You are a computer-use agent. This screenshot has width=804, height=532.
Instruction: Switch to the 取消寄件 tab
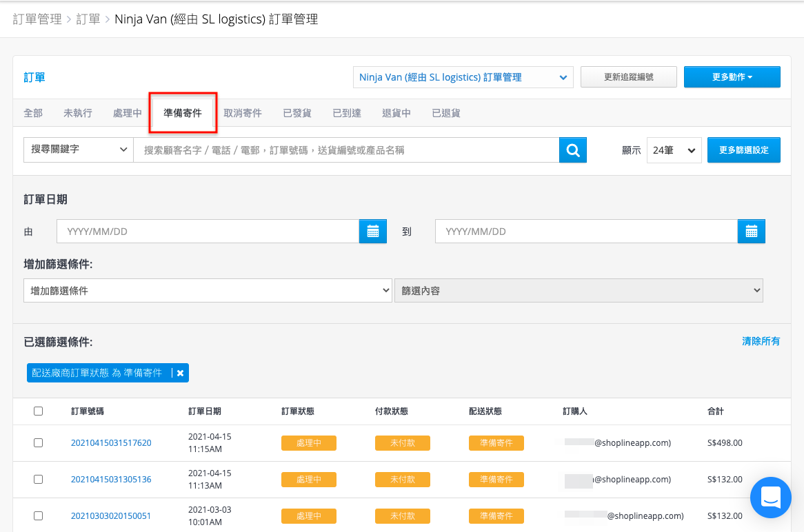[243, 113]
